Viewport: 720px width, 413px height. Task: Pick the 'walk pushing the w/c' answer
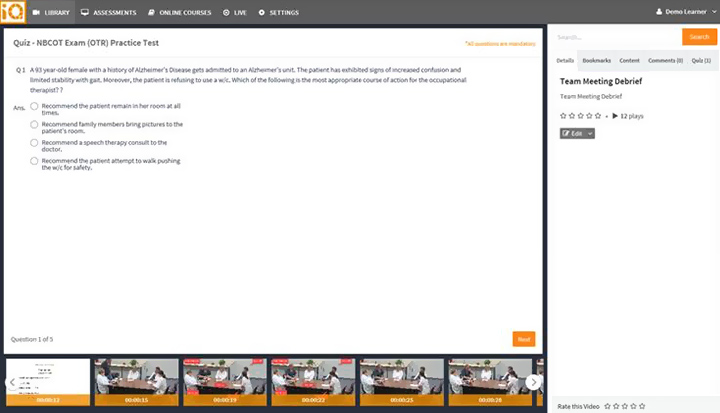(x=35, y=160)
